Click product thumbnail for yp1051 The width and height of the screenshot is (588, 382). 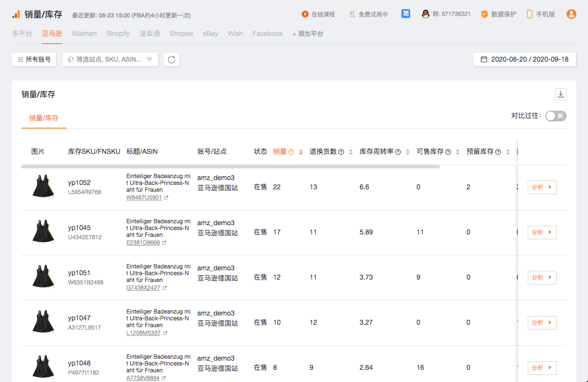43,277
